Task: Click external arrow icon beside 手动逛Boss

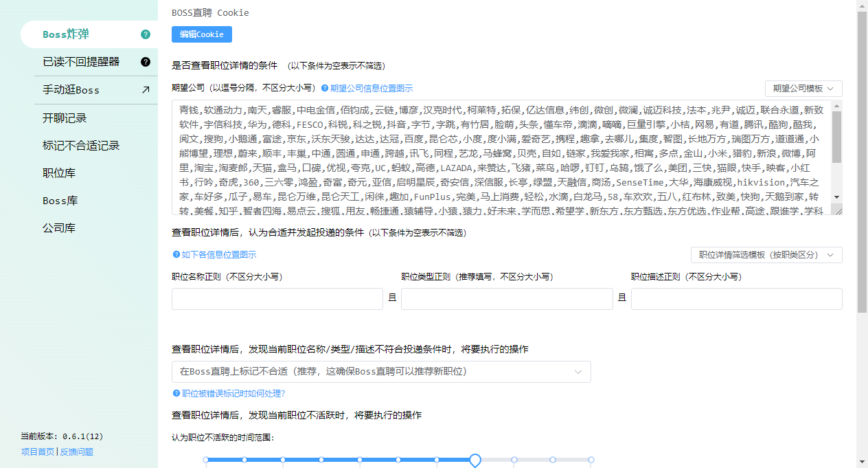Action: click(x=146, y=90)
